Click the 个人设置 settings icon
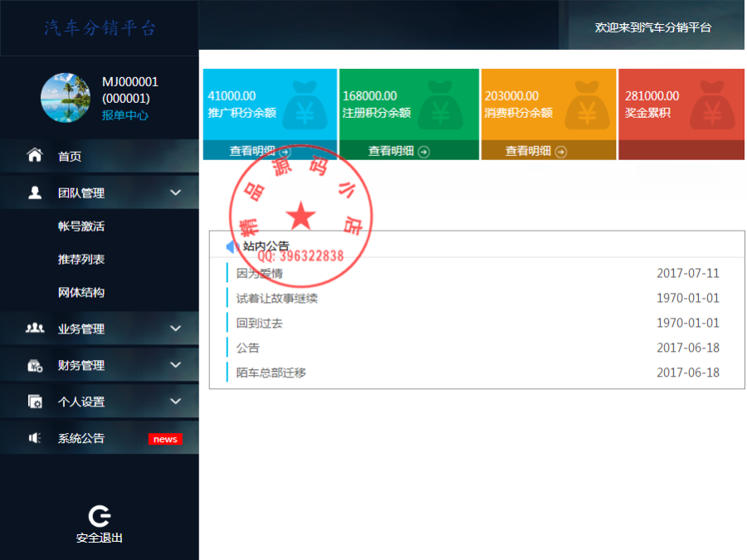The image size is (747, 560). (33, 401)
